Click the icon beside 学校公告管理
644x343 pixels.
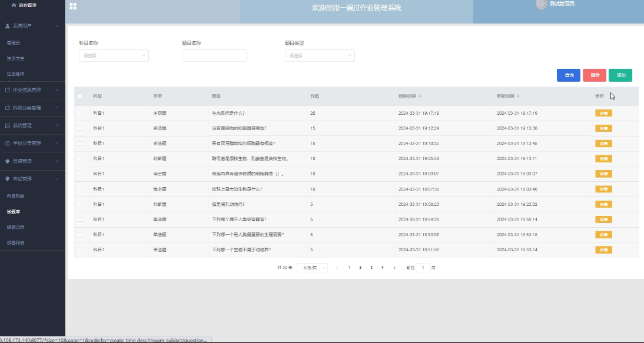pyautogui.click(x=8, y=143)
